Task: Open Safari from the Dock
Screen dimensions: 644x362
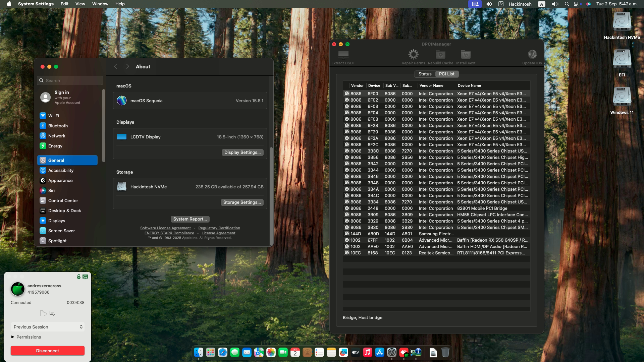Action: pos(222,352)
